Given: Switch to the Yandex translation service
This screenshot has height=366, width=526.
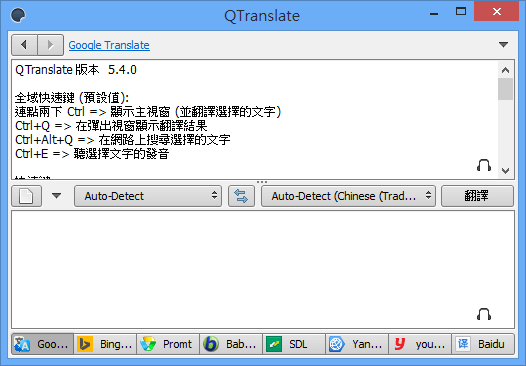Looking at the screenshot, I should (x=357, y=344).
